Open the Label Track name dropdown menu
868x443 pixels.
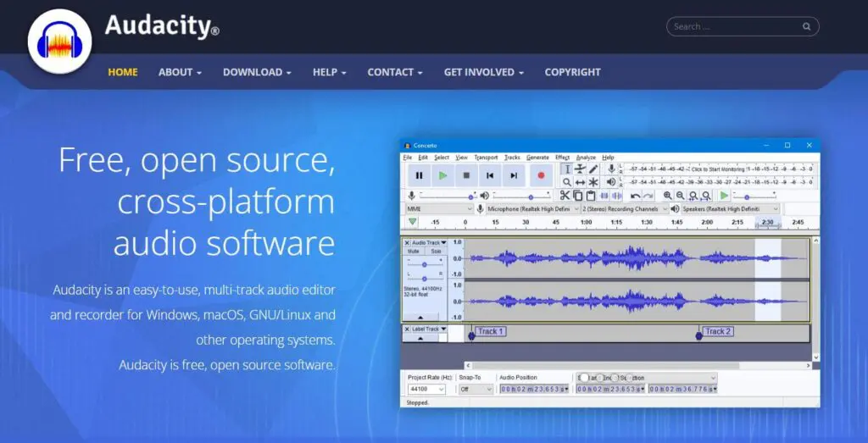coord(429,329)
